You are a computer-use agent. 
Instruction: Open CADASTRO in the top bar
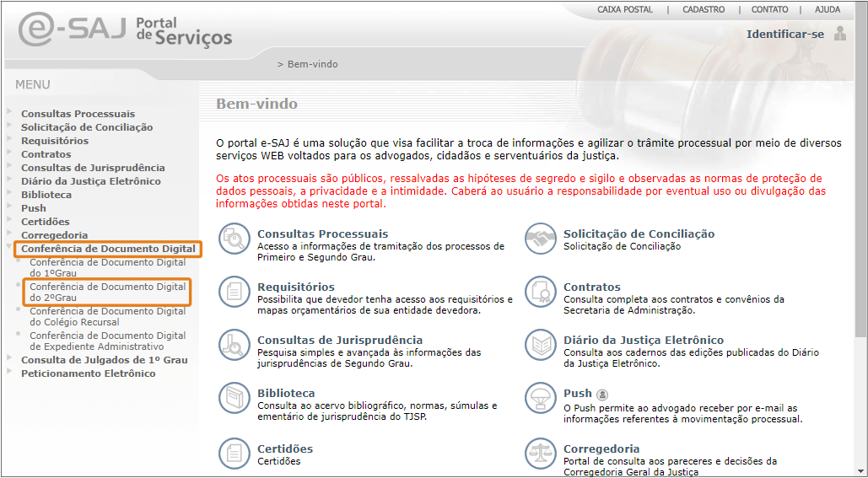[704, 9]
